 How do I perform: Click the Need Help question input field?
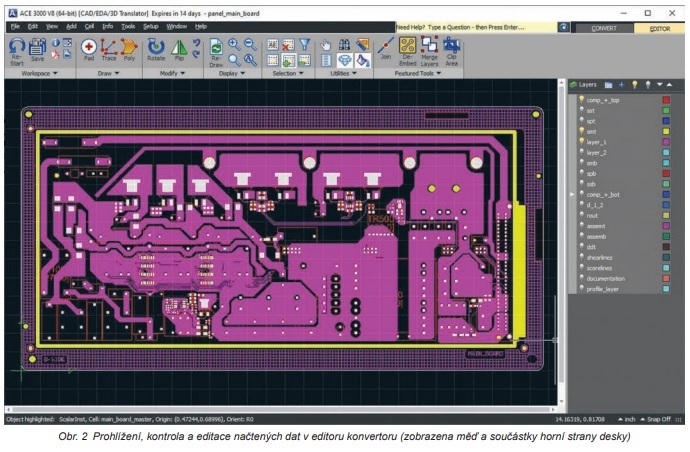point(476,27)
